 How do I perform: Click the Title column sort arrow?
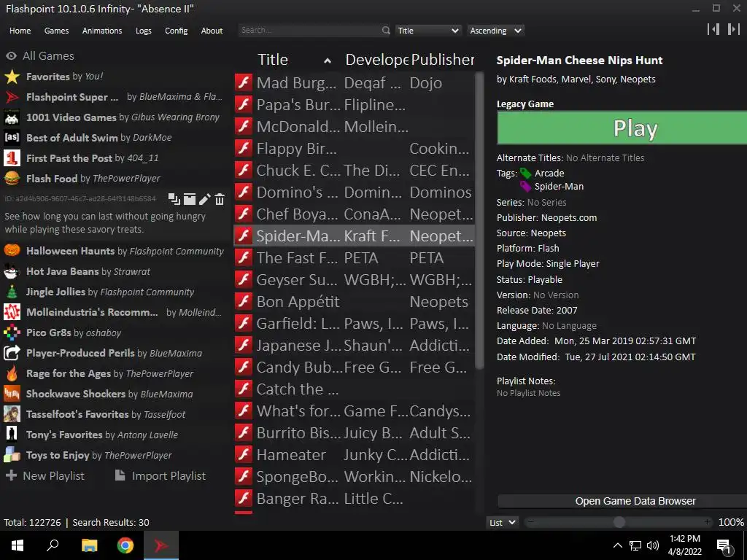click(328, 61)
